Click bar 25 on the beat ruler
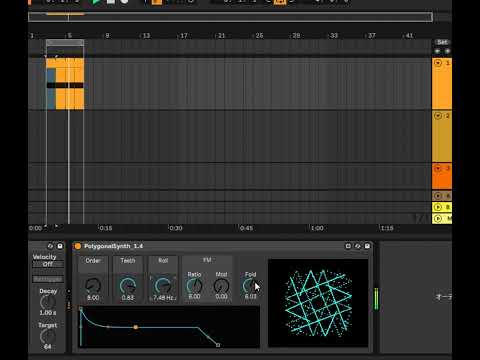The width and height of the screenshot is (480, 360). pyautogui.click(x=259, y=35)
